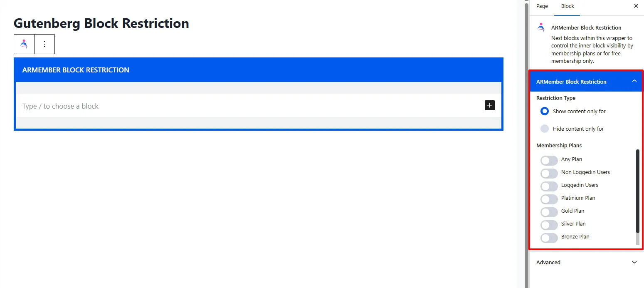Select the ARMember block icon in the toolbar
Viewport: 644px width, 288px height.
[x=24, y=44]
